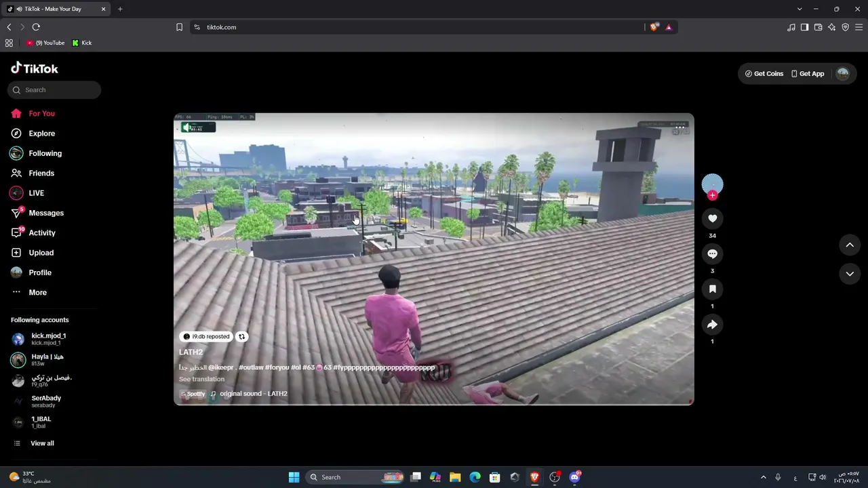Expand the More menu in sidebar
Image resolution: width=868 pixels, height=488 pixels.
point(28,292)
